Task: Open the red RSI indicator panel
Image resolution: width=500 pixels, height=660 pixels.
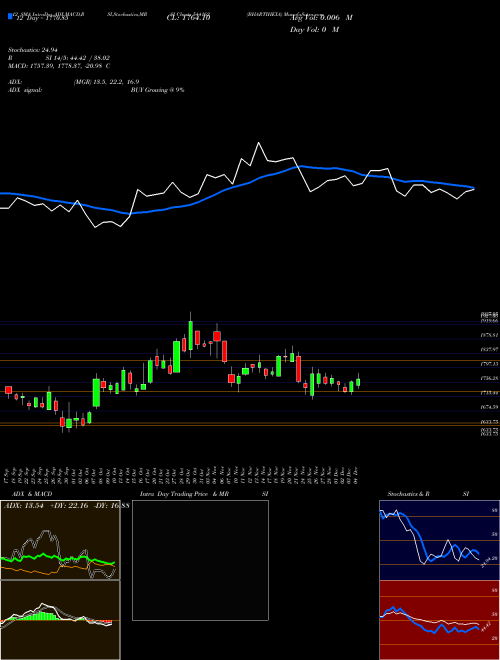Action: click(x=439, y=620)
